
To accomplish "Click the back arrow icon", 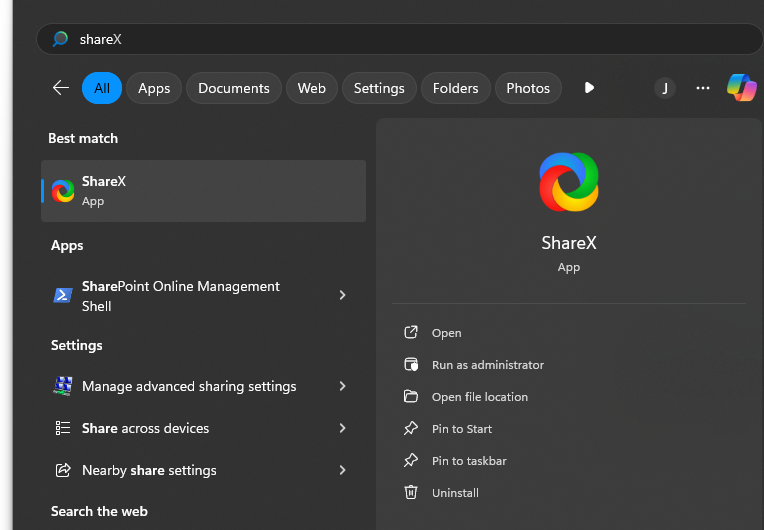I will click(x=61, y=88).
